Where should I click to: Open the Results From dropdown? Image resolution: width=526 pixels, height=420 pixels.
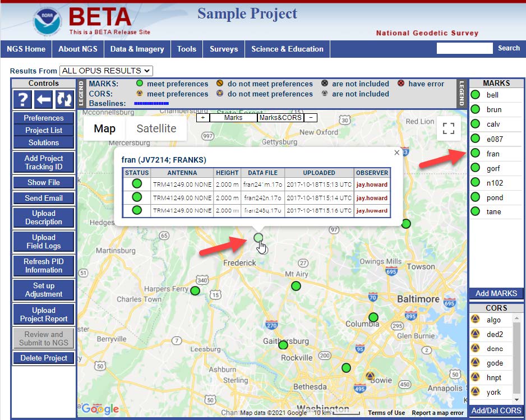(106, 71)
